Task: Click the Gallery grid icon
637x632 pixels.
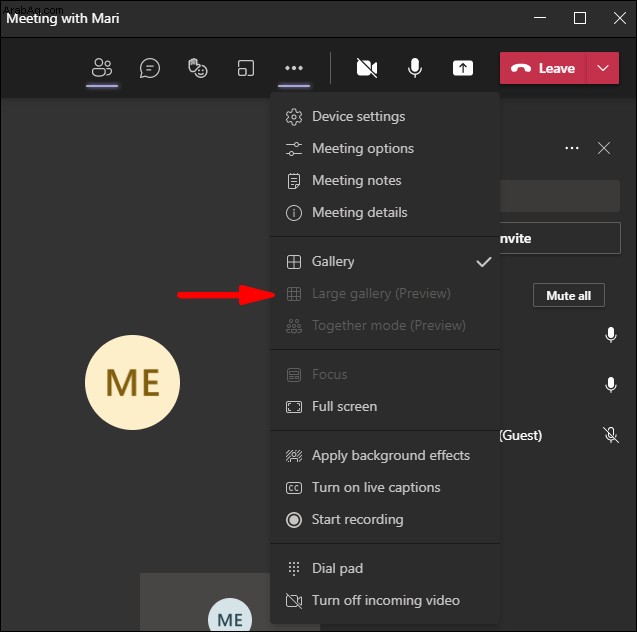Action: pos(294,262)
